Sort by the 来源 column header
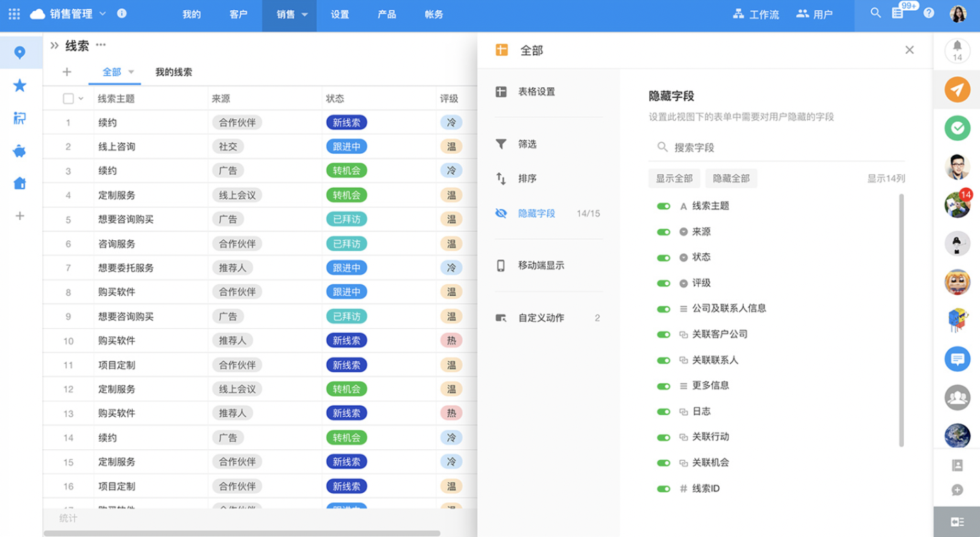Viewport: 980px width, 537px height. [220, 99]
